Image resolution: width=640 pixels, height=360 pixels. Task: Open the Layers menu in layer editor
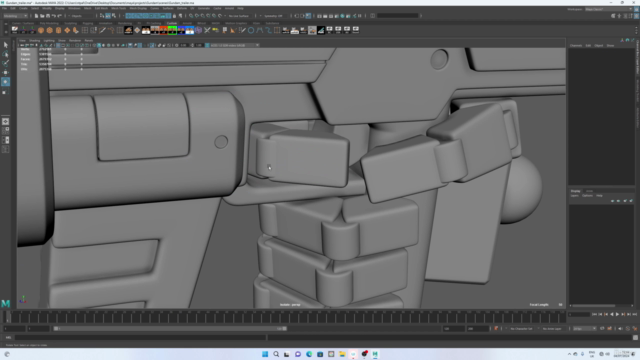tap(575, 196)
